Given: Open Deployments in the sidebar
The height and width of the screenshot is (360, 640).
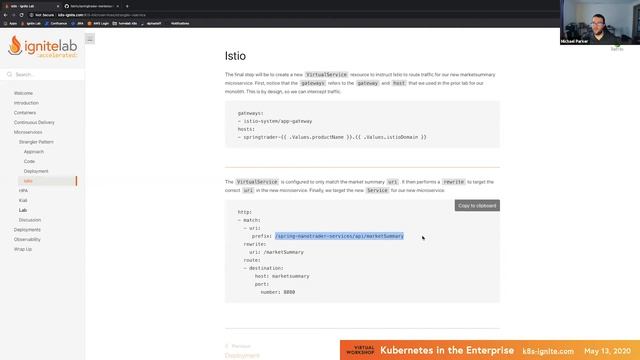Looking at the screenshot, I should 27,230.
